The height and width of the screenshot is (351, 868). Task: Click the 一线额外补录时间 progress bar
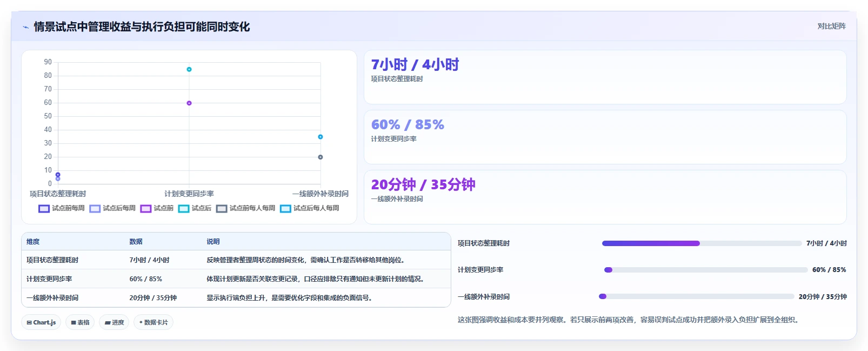click(x=697, y=296)
